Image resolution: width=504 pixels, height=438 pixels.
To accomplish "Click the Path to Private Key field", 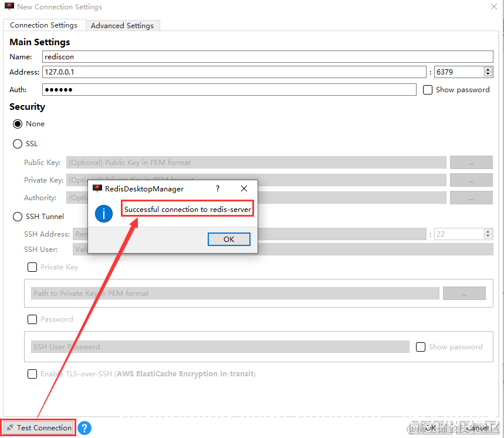I will pos(235,294).
